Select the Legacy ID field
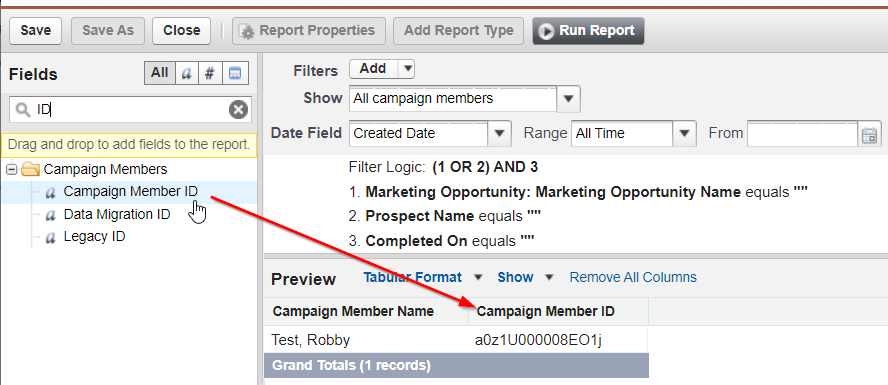 tap(94, 236)
